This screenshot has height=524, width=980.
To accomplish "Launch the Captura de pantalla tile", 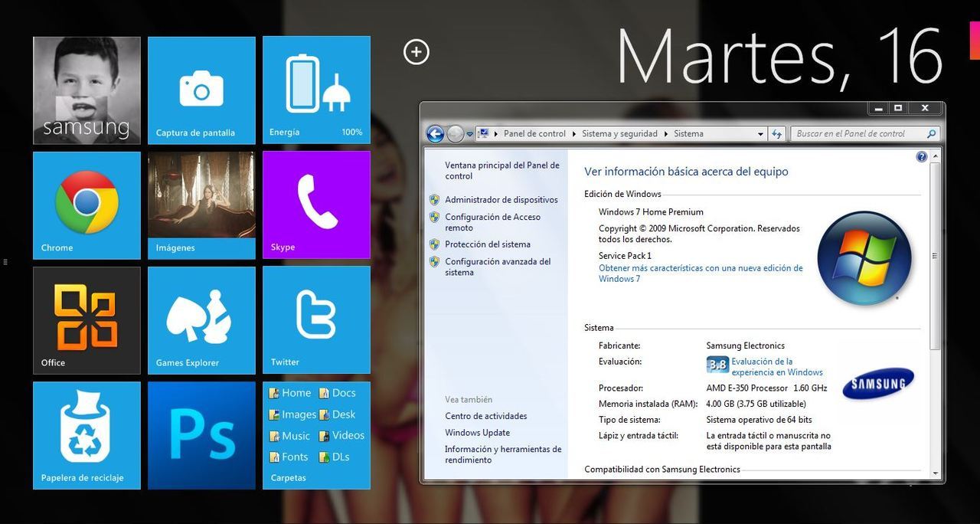I will click(x=201, y=90).
